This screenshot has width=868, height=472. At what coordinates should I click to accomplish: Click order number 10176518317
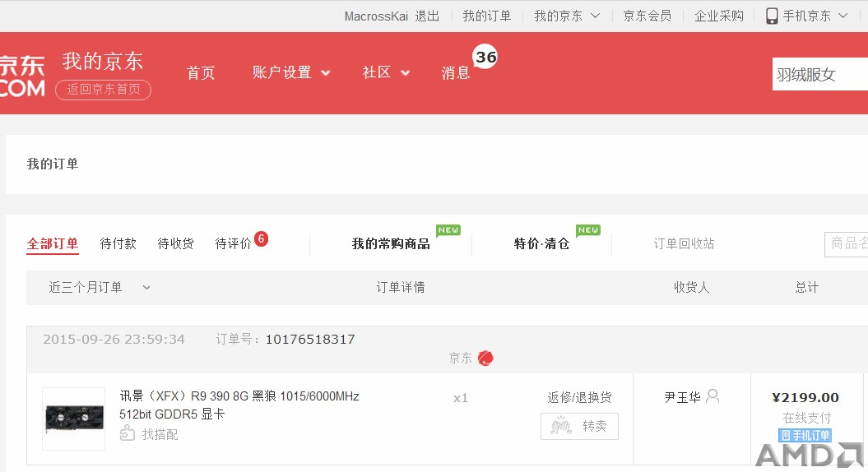(x=310, y=339)
